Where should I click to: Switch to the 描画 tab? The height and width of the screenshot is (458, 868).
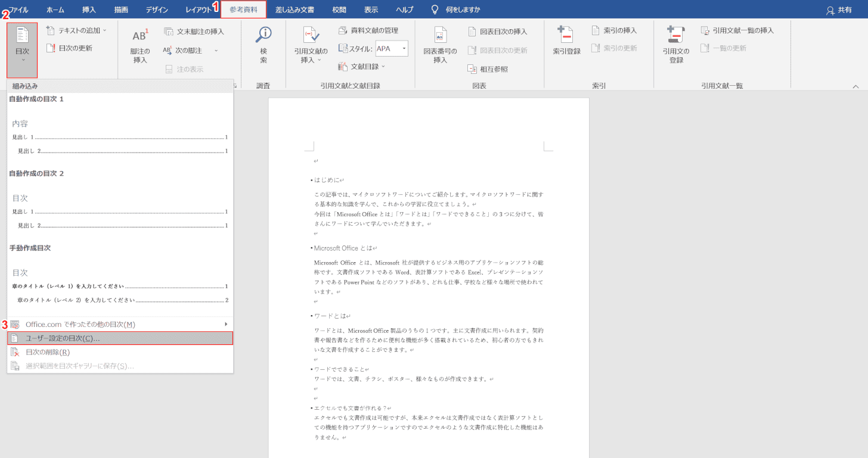coord(121,10)
